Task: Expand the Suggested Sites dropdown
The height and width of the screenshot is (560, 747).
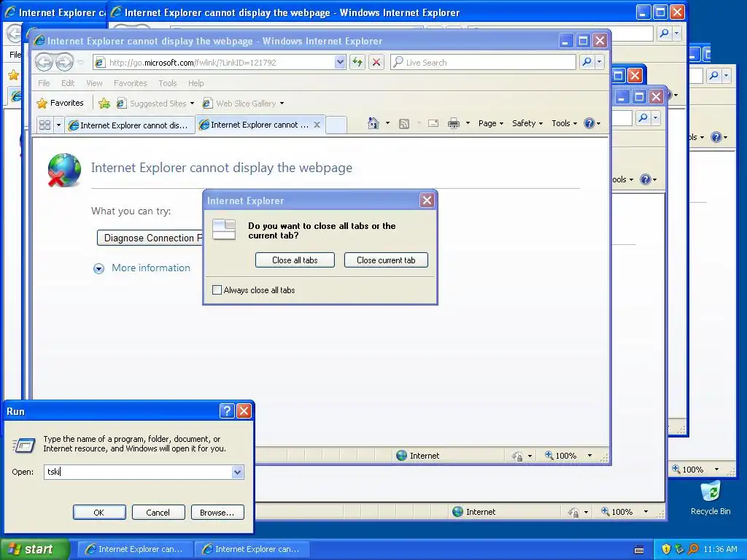Action: 192,104
